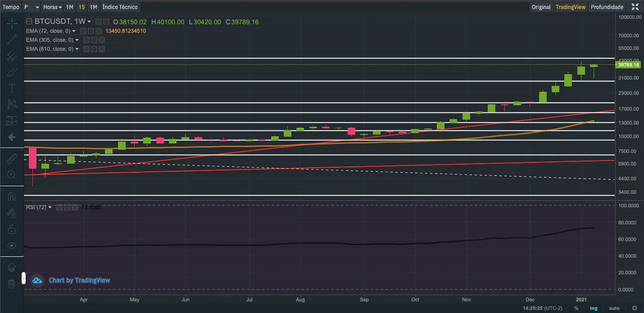Image resolution: width=644 pixels, height=313 pixels.
Task: Click the Tempo label
Action: pos(11,7)
